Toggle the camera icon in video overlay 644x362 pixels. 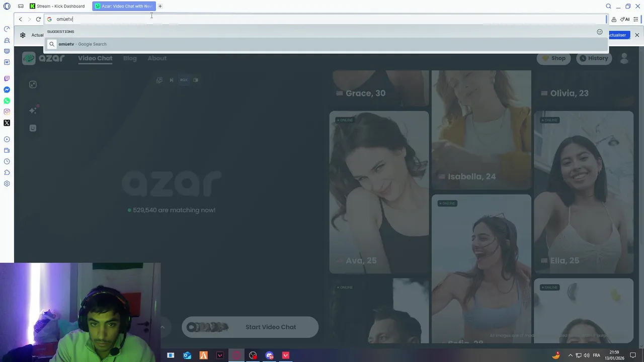[196, 80]
